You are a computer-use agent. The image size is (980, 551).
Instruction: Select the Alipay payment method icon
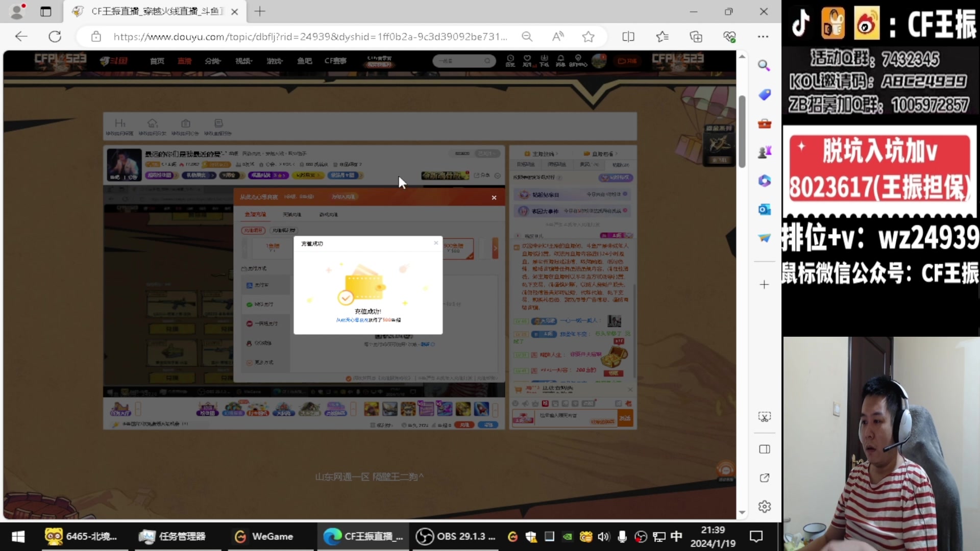click(x=249, y=285)
